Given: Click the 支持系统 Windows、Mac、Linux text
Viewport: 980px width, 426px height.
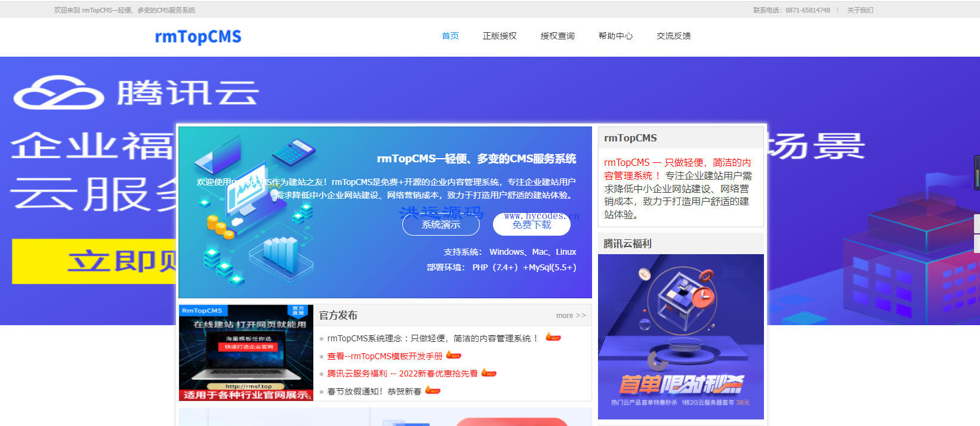Looking at the screenshot, I should pyautogui.click(x=510, y=252).
